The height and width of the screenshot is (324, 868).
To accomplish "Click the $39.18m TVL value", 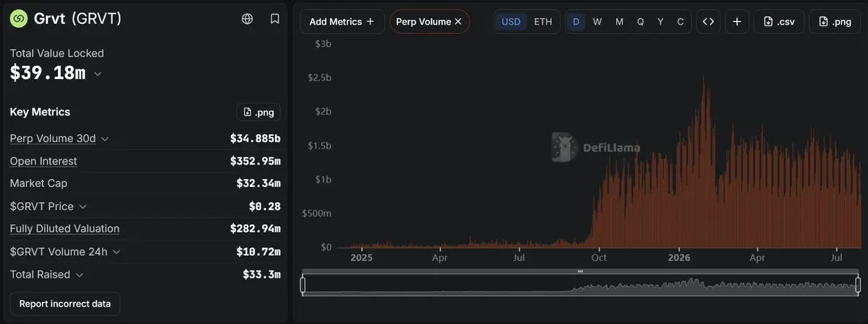I will (48, 73).
